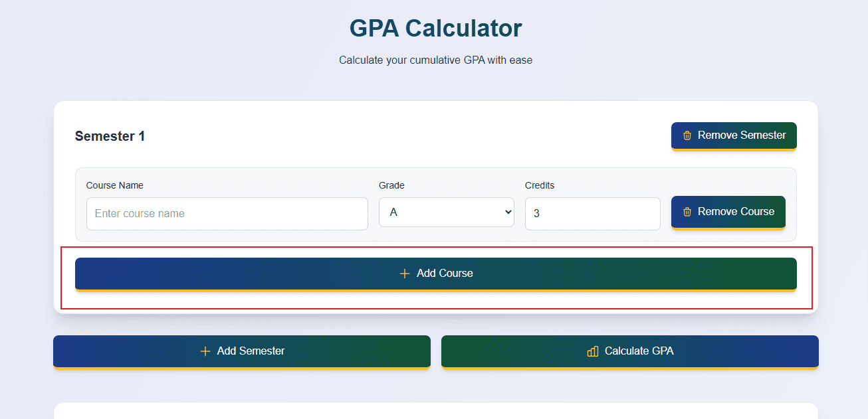Remove the first course entry
The width and height of the screenshot is (868, 419).
click(x=728, y=212)
